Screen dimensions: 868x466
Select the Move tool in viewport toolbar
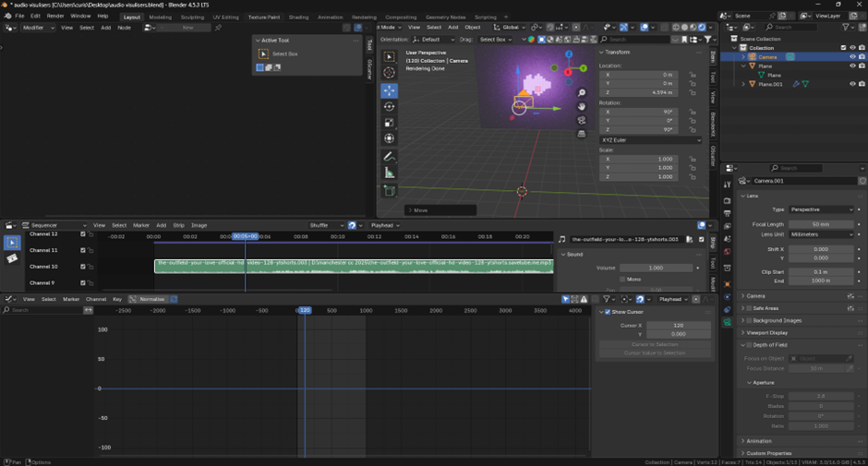click(x=389, y=90)
